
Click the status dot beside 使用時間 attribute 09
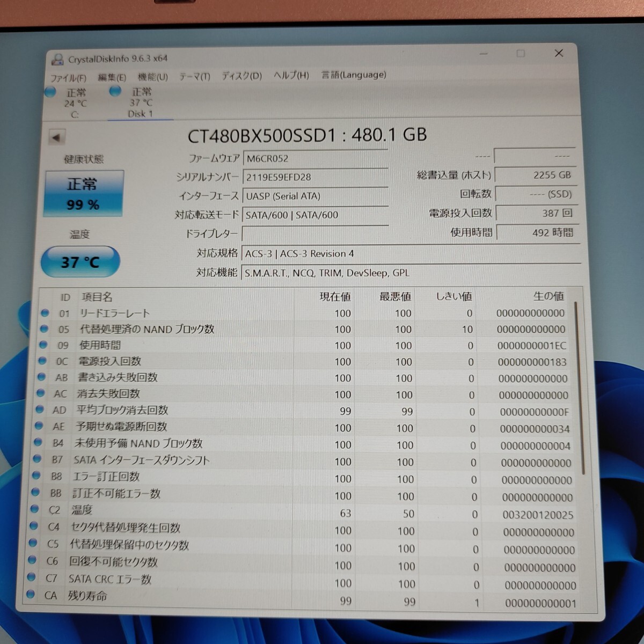coord(45,346)
